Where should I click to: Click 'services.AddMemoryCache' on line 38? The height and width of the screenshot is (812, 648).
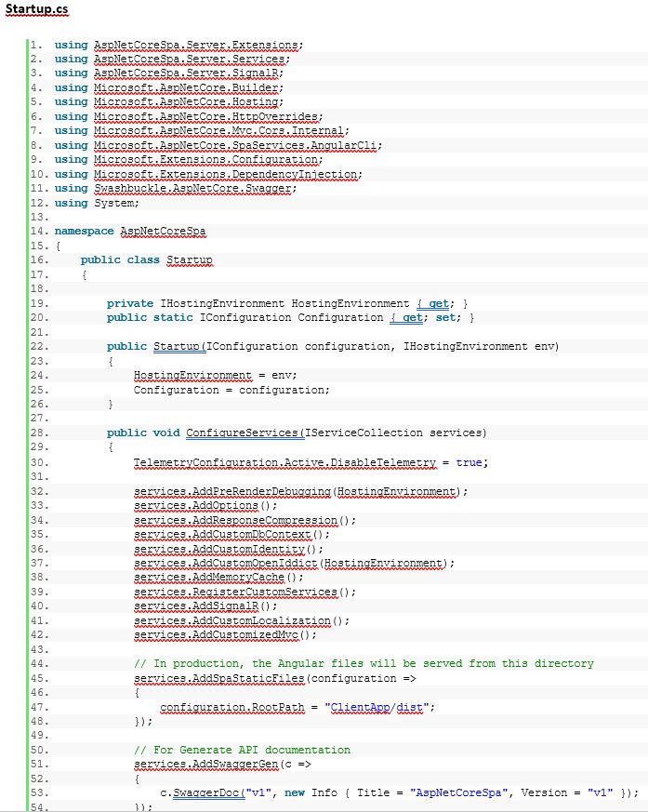(x=209, y=577)
